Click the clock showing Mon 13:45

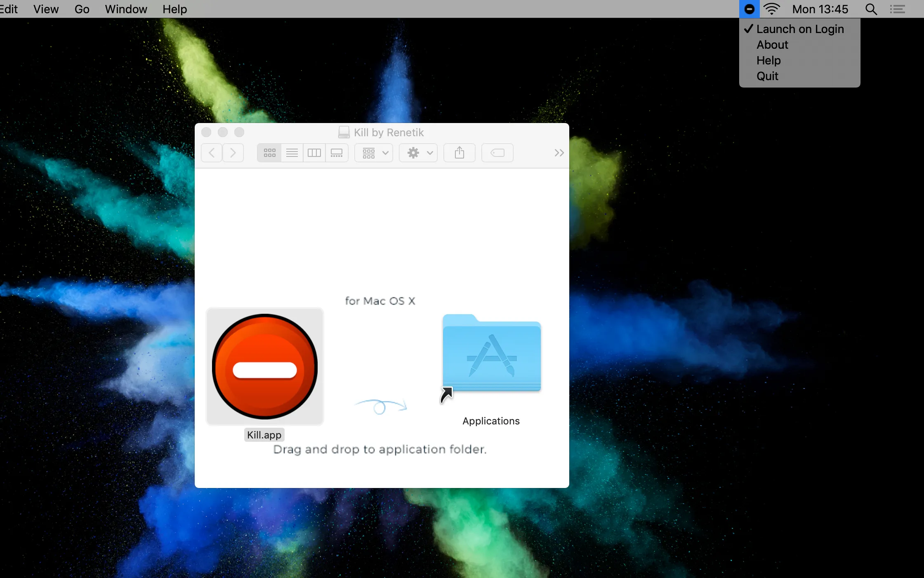pyautogui.click(x=820, y=9)
